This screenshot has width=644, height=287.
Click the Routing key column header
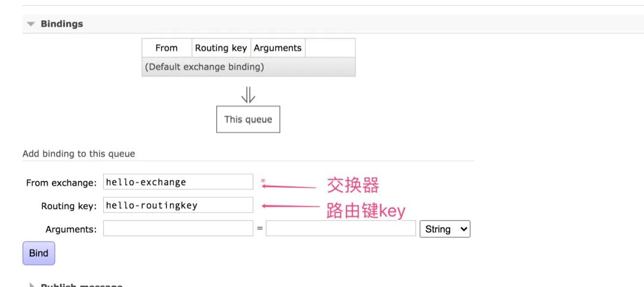point(221,48)
